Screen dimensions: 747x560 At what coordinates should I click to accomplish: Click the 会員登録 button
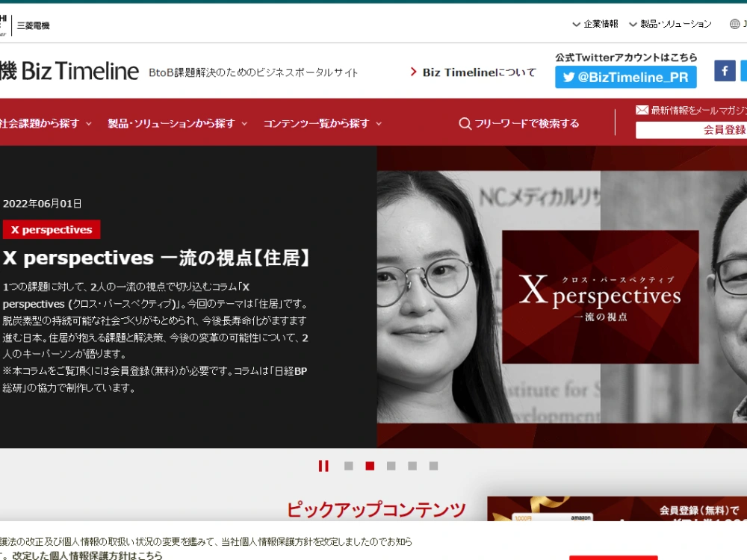tap(691, 130)
